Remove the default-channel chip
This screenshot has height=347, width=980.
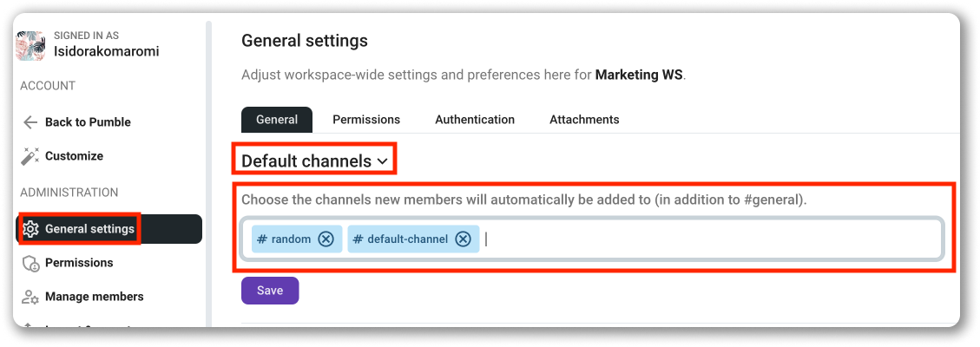click(463, 239)
